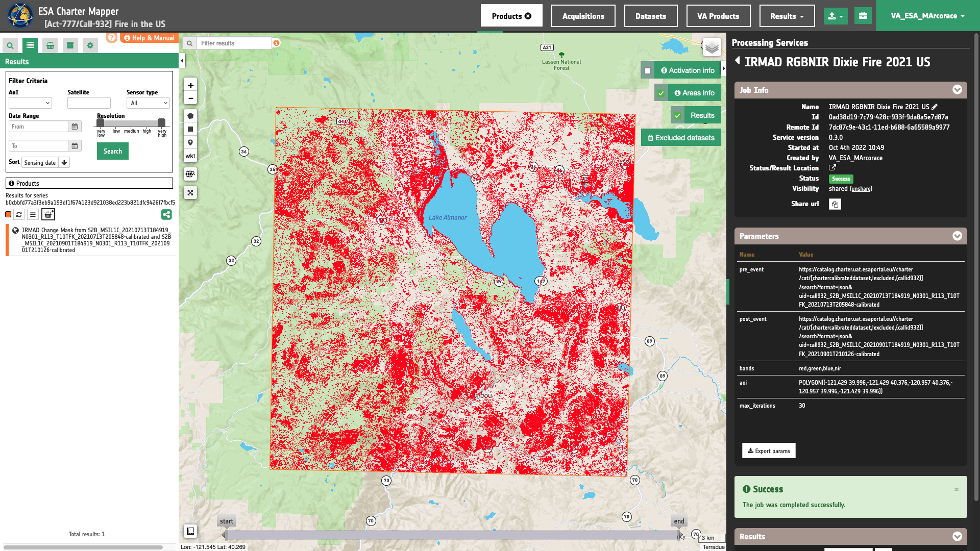Click the low-end resolution slider handle

(101, 122)
